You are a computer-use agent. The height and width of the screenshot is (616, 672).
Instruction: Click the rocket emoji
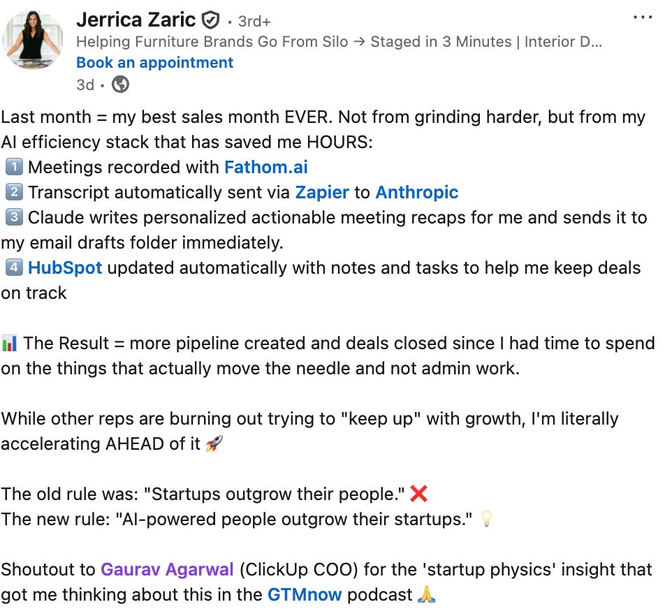pyautogui.click(x=214, y=443)
